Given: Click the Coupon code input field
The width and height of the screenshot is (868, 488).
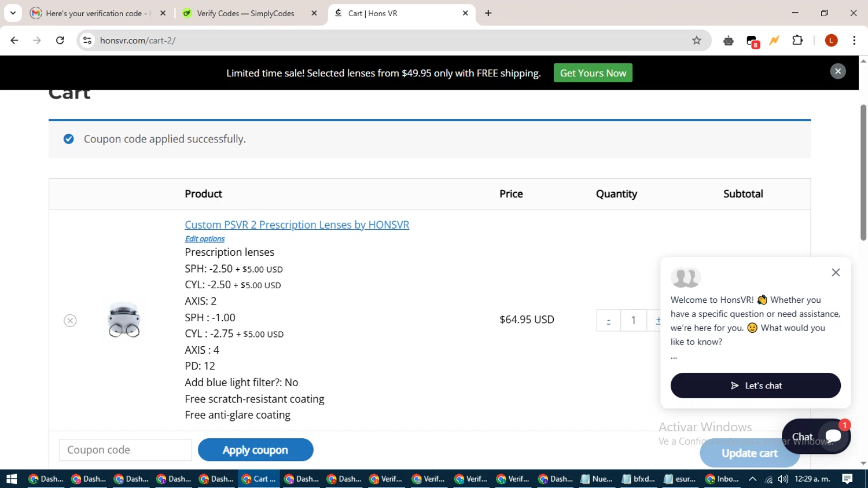Looking at the screenshot, I should [126, 450].
